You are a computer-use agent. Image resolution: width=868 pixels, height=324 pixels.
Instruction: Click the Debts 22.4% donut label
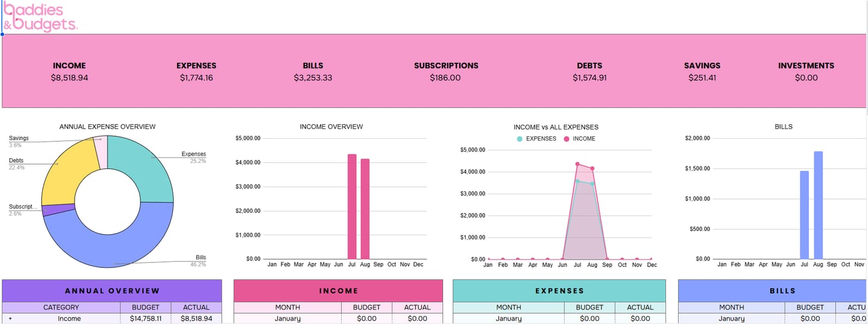point(17,164)
